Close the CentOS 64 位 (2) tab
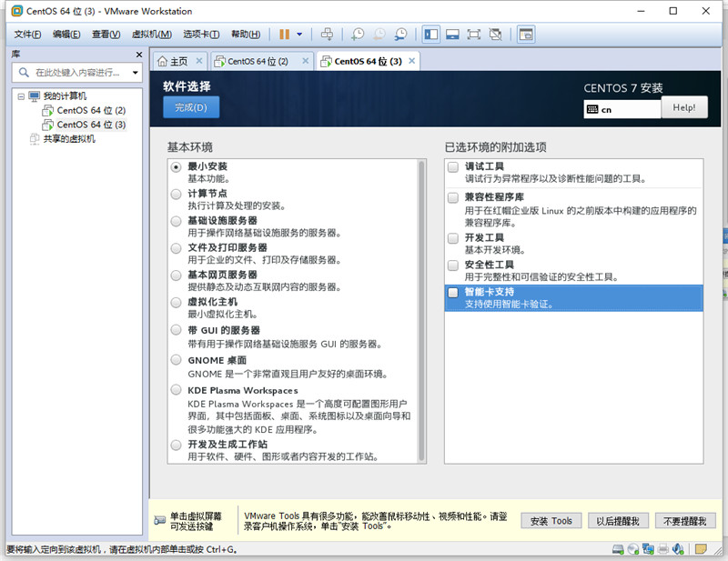Viewport: 728px width, 561px height. 305,61
